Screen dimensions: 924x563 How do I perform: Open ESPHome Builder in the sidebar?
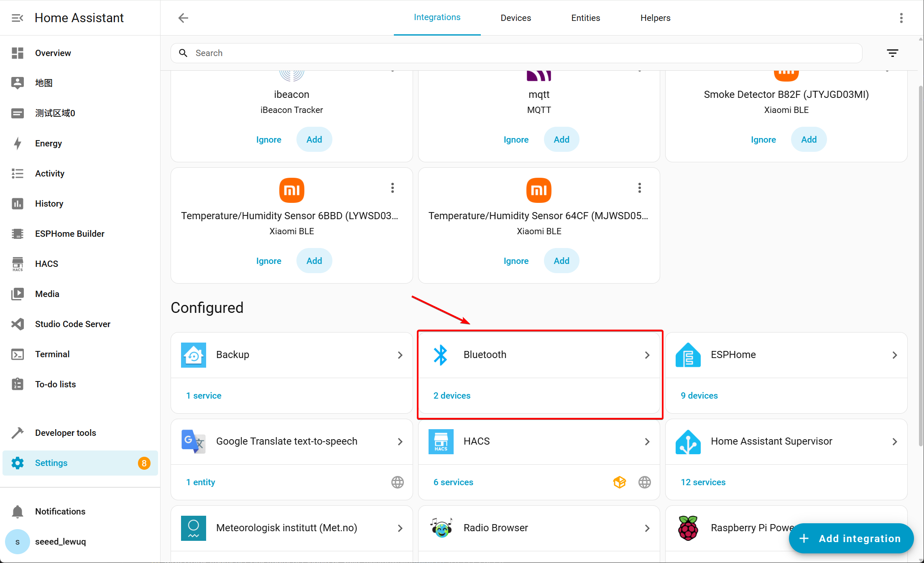(x=69, y=234)
